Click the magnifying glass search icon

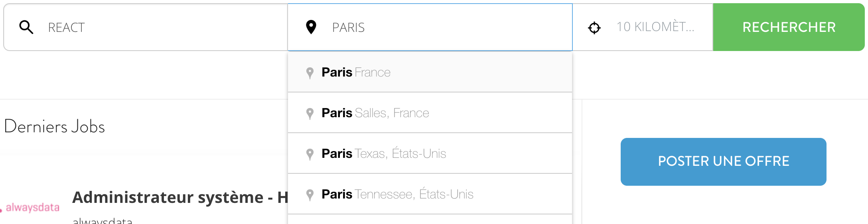tap(26, 27)
